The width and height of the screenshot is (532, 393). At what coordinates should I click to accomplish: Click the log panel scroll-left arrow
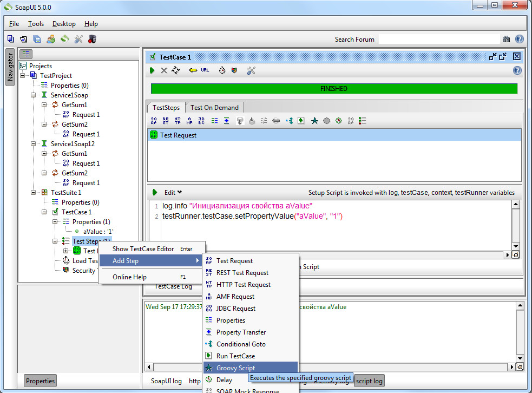[x=149, y=367]
